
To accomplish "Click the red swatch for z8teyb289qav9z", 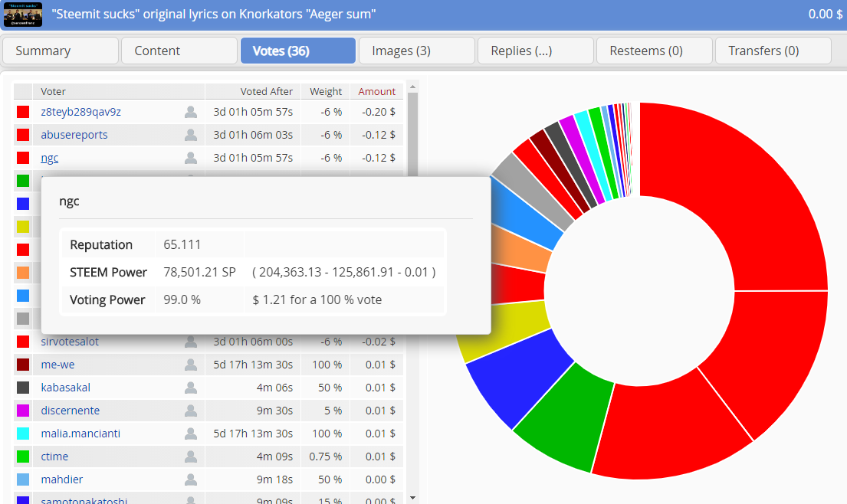I will (x=23, y=112).
